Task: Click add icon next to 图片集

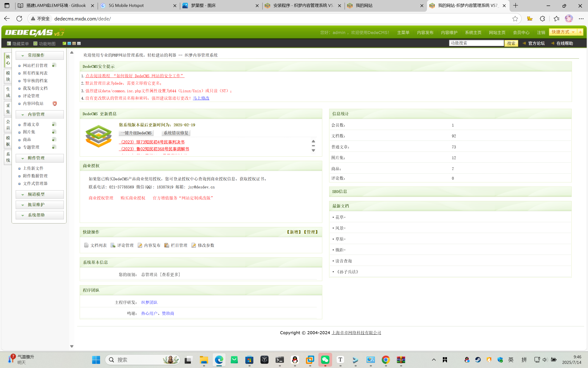Action: tap(54, 132)
